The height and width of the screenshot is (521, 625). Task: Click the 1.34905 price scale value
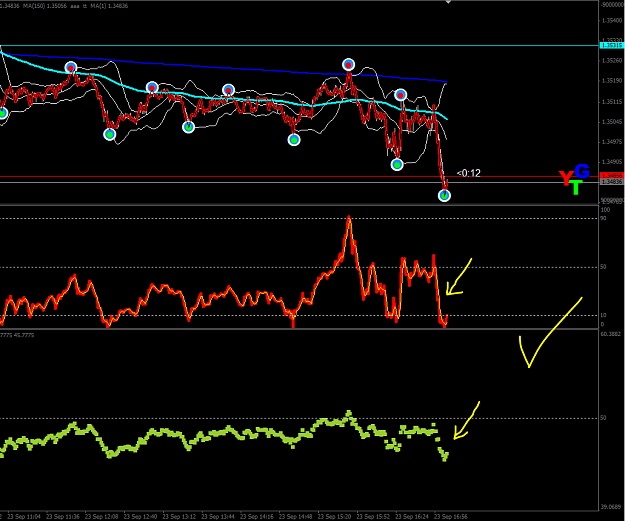pos(612,162)
